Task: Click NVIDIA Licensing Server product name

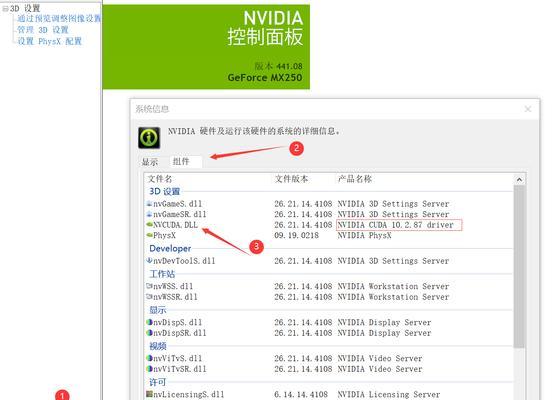Action: click(389, 394)
